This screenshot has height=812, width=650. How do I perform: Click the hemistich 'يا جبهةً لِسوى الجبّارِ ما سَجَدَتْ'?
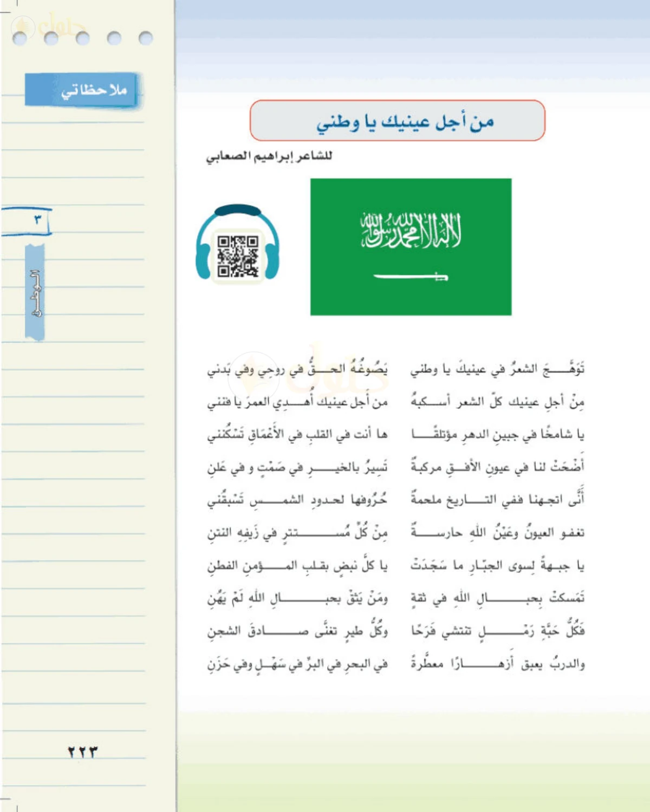[x=497, y=565]
